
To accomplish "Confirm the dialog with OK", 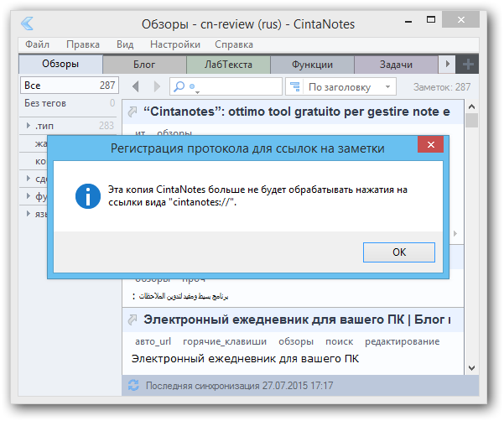I will pos(399,252).
